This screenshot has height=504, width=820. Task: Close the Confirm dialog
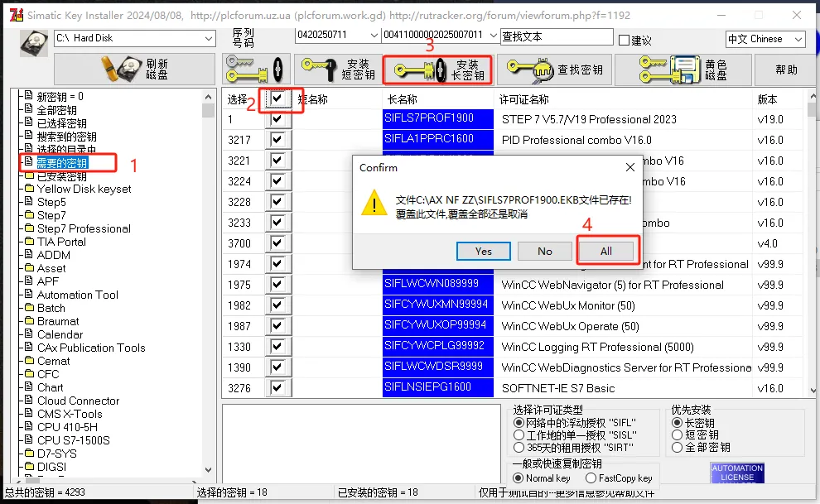pyautogui.click(x=630, y=167)
